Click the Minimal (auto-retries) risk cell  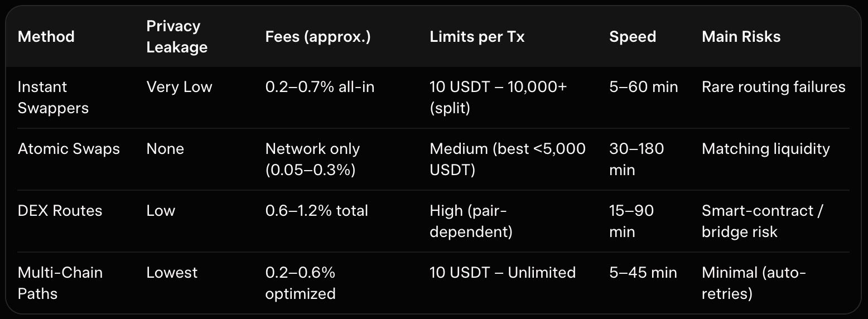(x=754, y=283)
